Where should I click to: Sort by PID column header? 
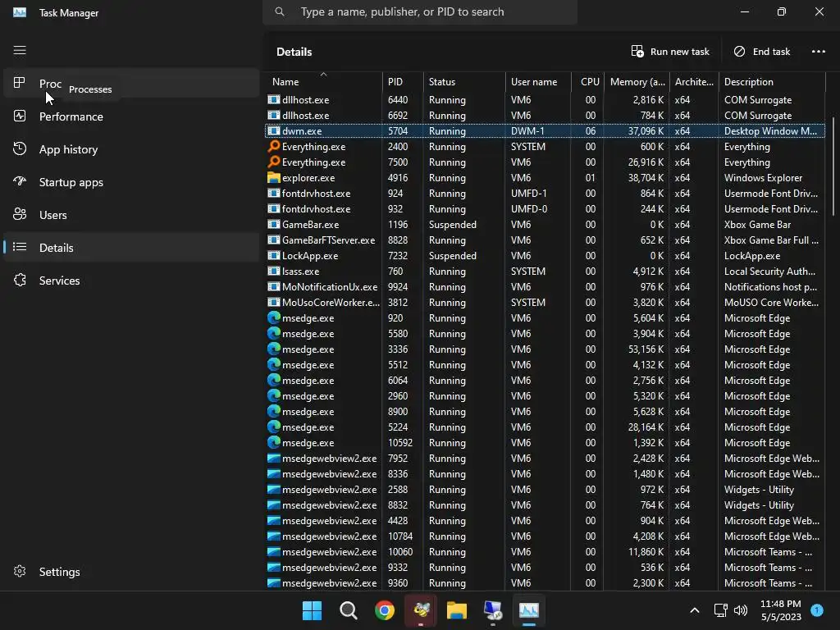[403, 81]
